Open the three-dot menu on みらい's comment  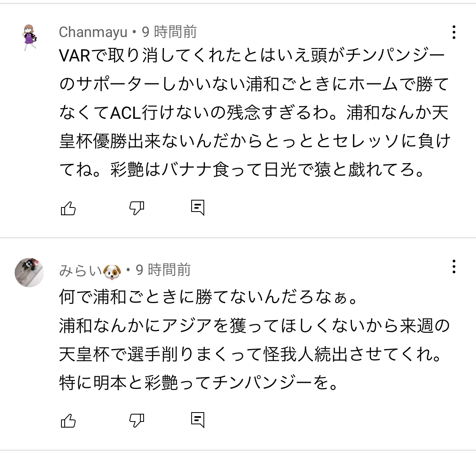point(454,267)
